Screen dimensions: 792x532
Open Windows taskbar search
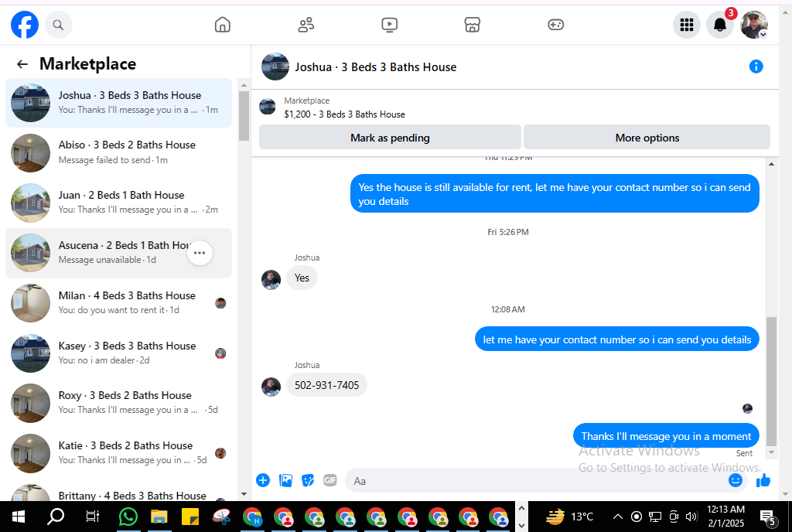[x=56, y=517]
